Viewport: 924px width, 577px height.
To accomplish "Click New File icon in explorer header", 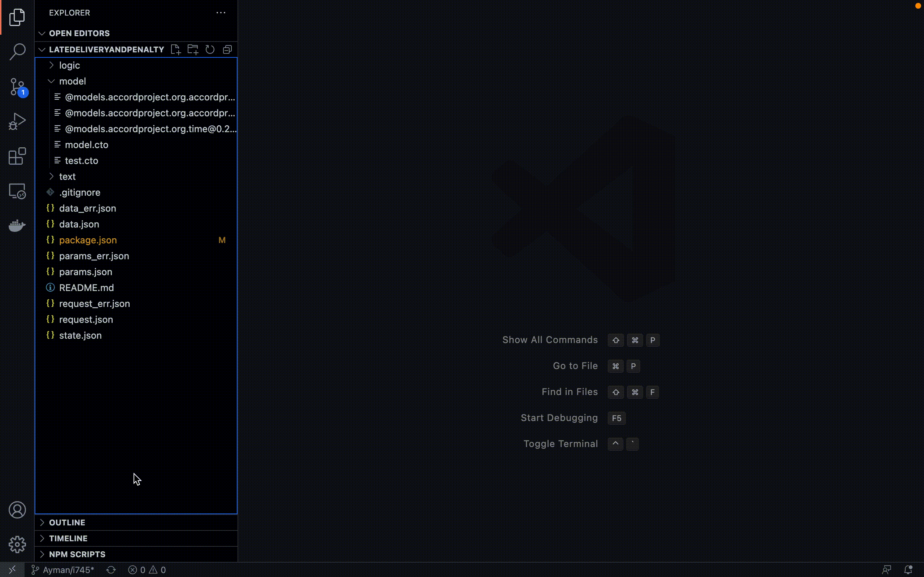I will [175, 49].
